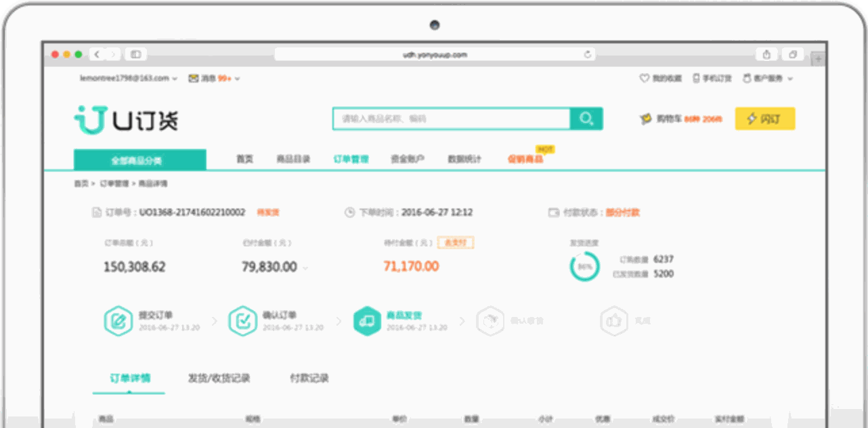Click the order number UO1368-21741602210002
Image resolution: width=868 pixels, height=428 pixels.
click(192, 213)
